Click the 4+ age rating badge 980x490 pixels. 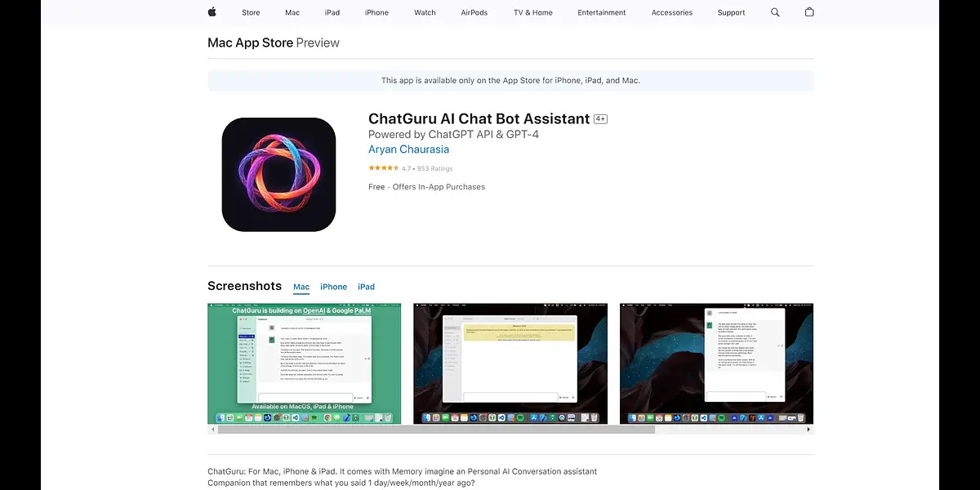click(x=600, y=119)
